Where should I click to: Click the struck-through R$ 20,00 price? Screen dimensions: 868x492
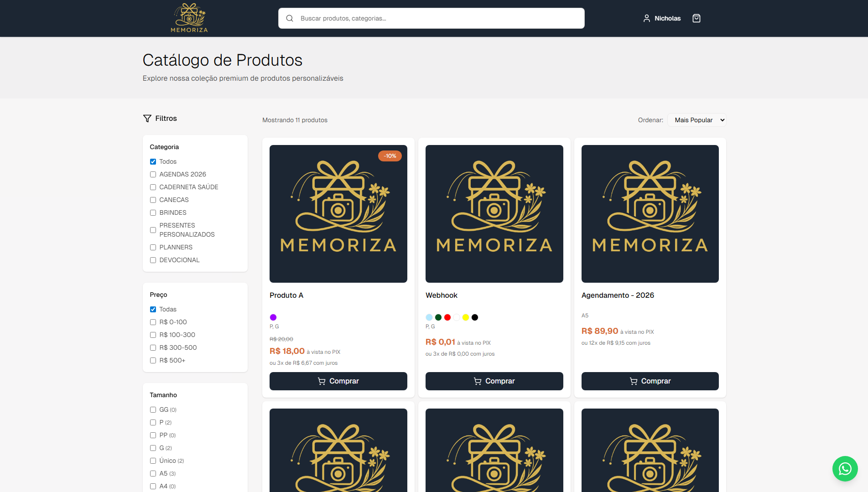[281, 339]
